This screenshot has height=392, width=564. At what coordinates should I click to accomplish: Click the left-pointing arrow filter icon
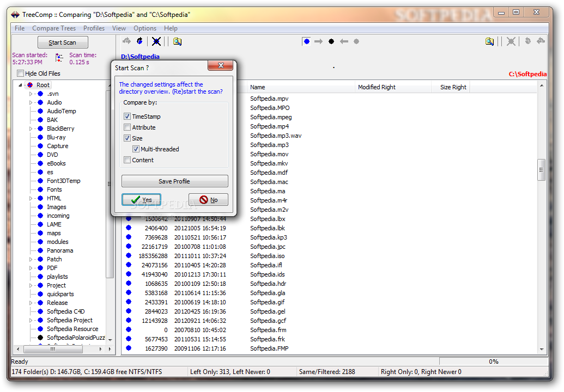pyautogui.click(x=344, y=41)
